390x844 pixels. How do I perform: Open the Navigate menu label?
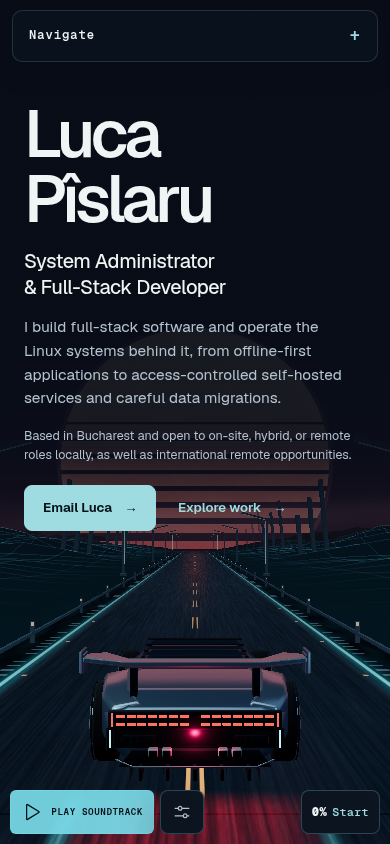61,35
